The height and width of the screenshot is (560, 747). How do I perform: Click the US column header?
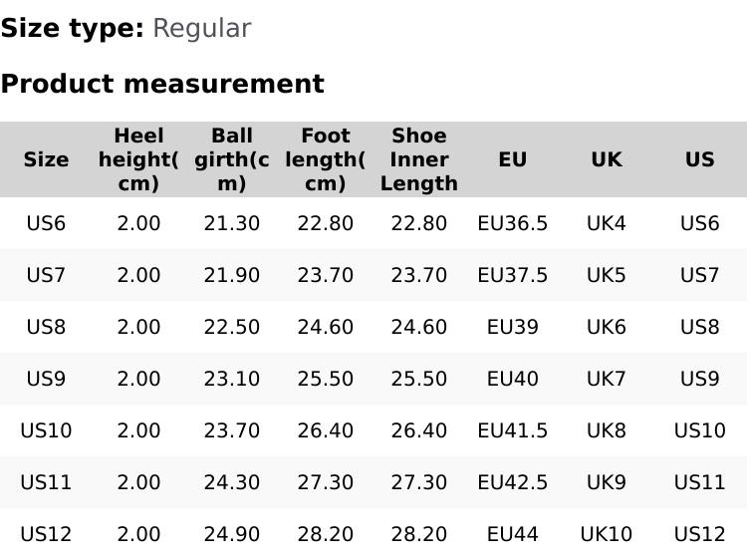(699, 159)
